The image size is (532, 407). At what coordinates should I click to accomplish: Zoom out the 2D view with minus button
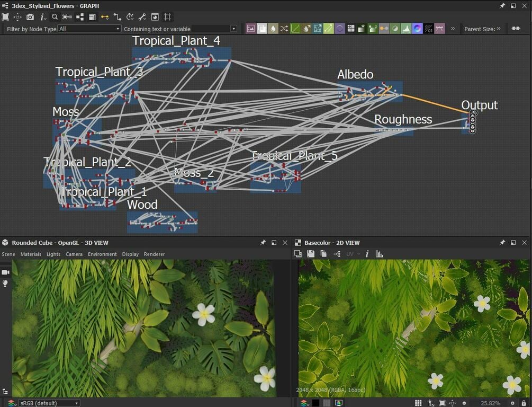(464, 403)
